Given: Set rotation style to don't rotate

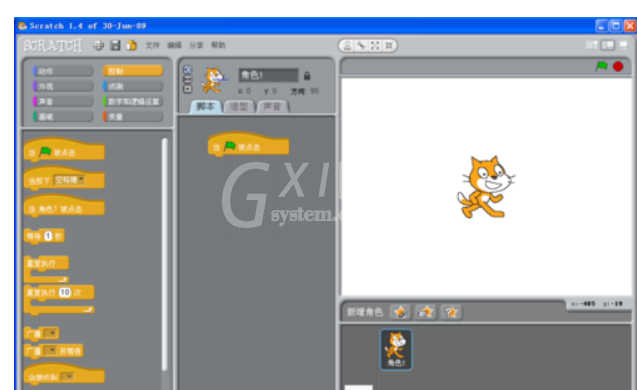Looking at the screenshot, I should click(x=187, y=89).
